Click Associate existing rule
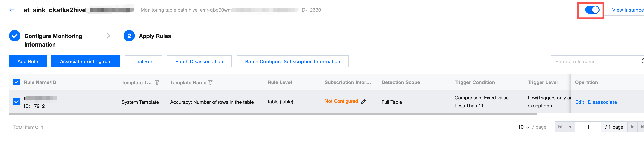 click(86, 62)
